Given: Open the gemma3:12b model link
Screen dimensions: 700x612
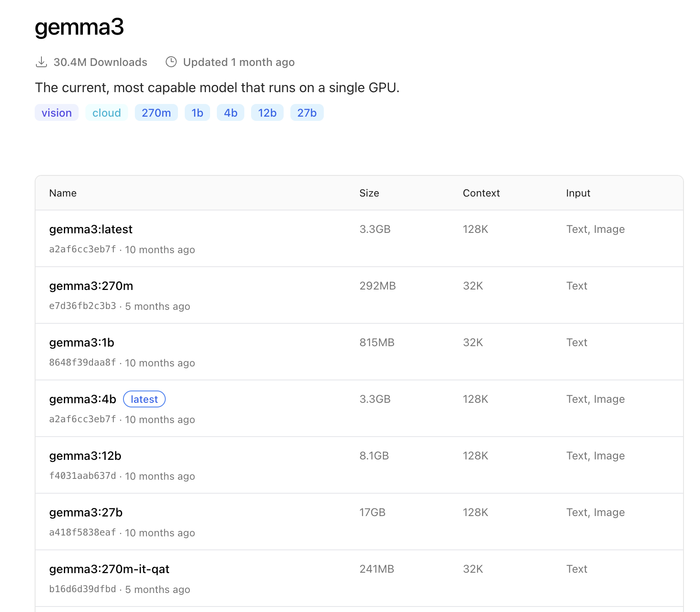Looking at the screenshot, I should coord(85,456).
